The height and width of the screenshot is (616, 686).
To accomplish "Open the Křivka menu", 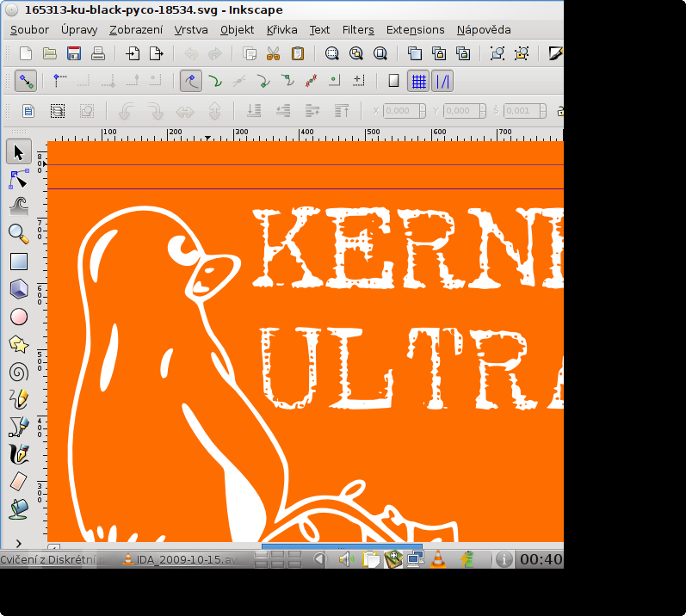I will (x=281, y=30).
